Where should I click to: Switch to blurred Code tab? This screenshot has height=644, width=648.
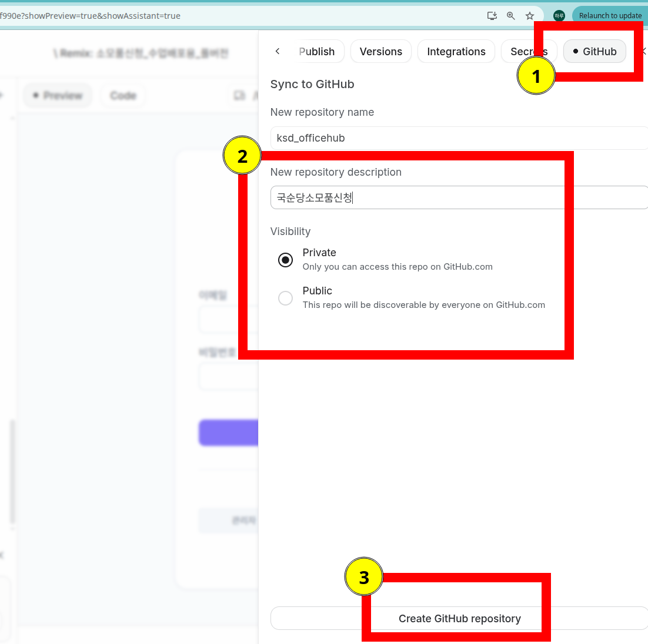[123, 95]
